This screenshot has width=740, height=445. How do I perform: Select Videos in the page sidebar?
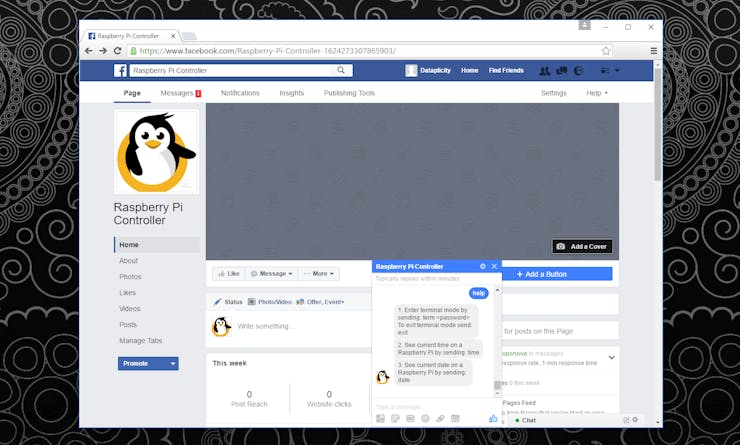[130, 309]
